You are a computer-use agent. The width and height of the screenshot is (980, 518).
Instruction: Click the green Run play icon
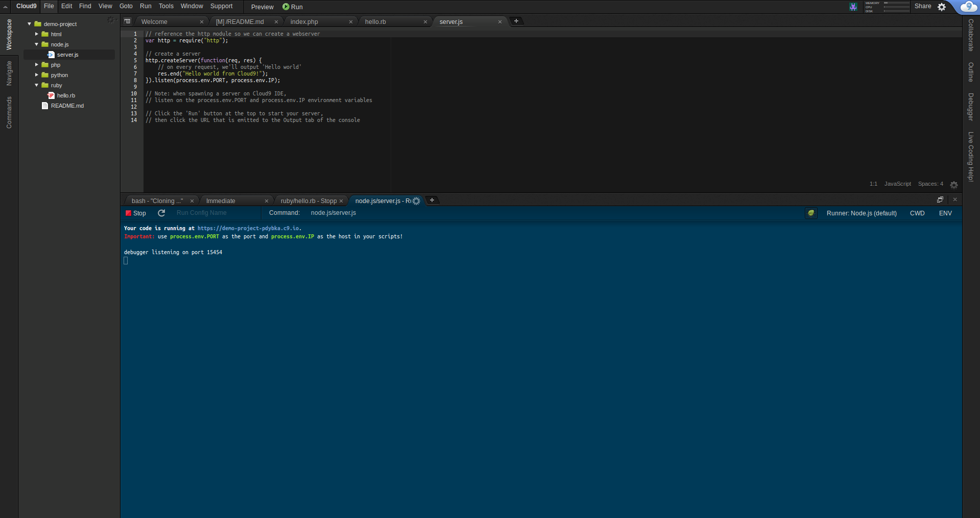(x=286, y=7)
